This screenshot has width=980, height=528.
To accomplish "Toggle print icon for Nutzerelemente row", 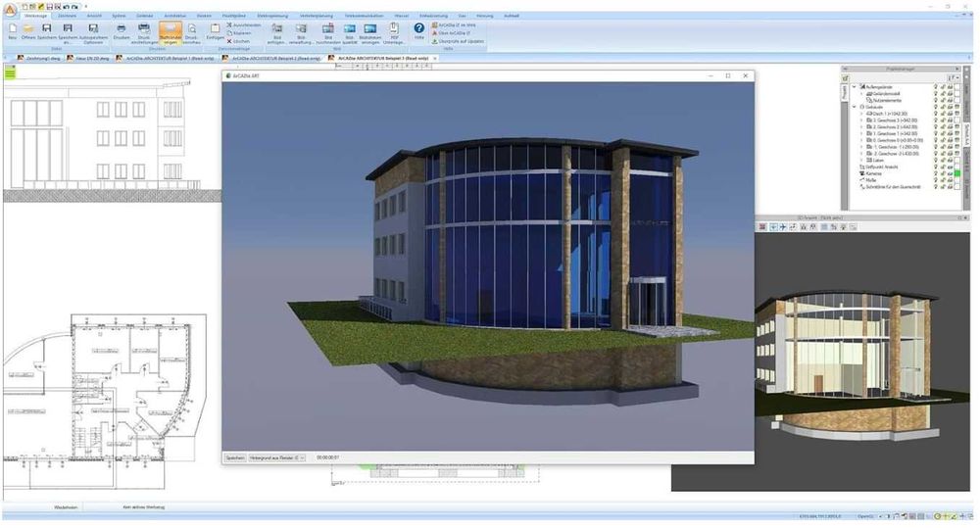I will 950,100.
